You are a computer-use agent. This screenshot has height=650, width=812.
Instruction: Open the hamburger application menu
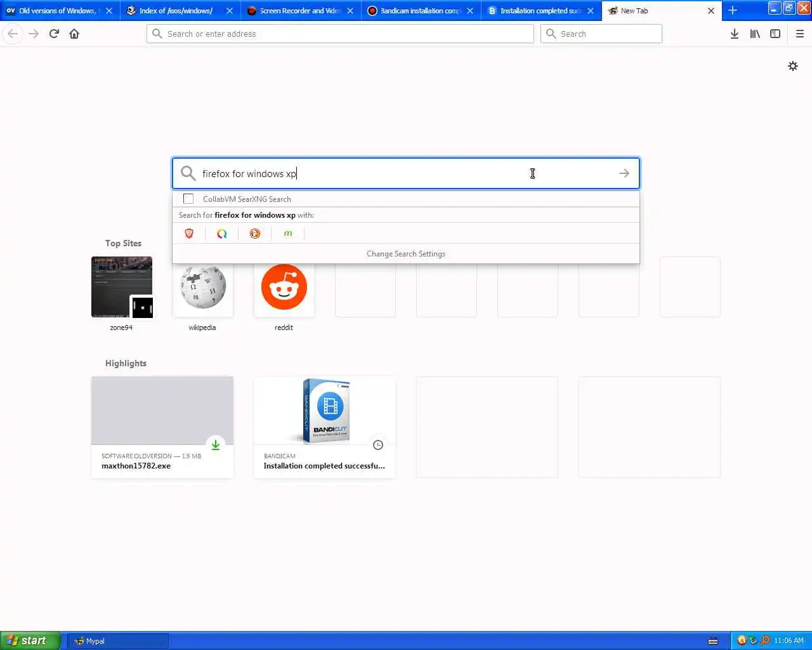[x=800, y=34]
